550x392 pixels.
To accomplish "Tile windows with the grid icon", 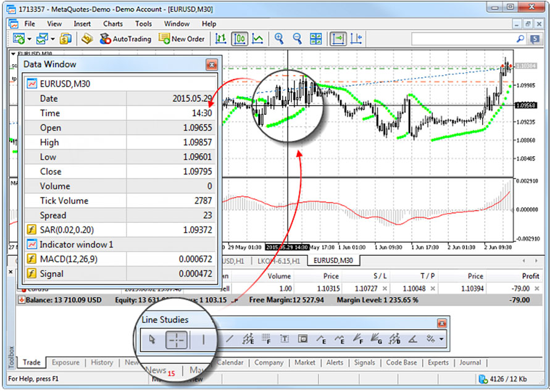I will (315, 39).
